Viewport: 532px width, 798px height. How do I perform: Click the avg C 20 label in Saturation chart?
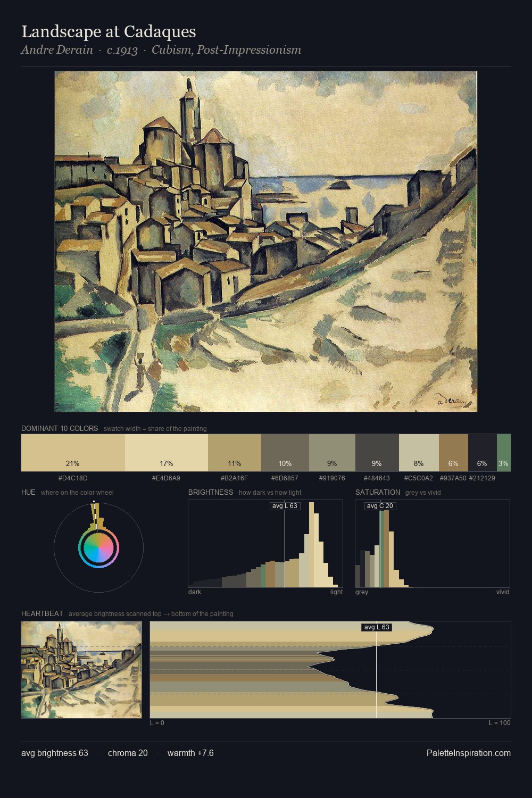pos(380,506)
